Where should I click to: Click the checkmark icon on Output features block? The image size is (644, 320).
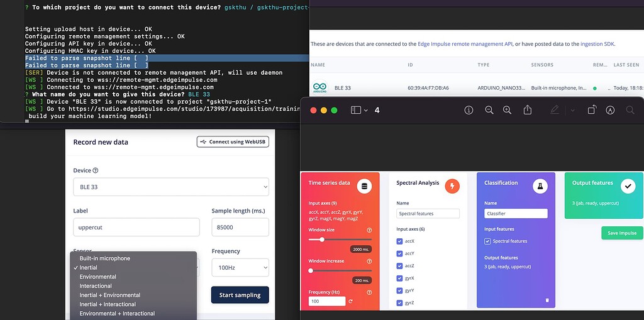click(628, 186)
